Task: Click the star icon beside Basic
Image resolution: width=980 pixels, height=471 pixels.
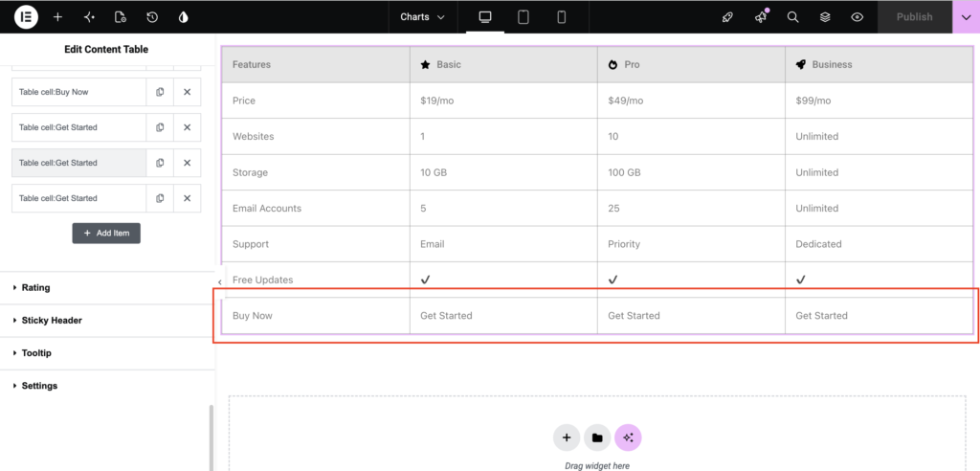Action: coord(425,64)
